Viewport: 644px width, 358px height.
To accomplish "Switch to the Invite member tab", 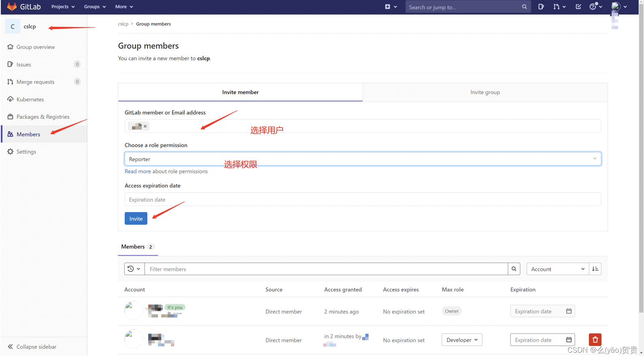I will click(240, 92).
